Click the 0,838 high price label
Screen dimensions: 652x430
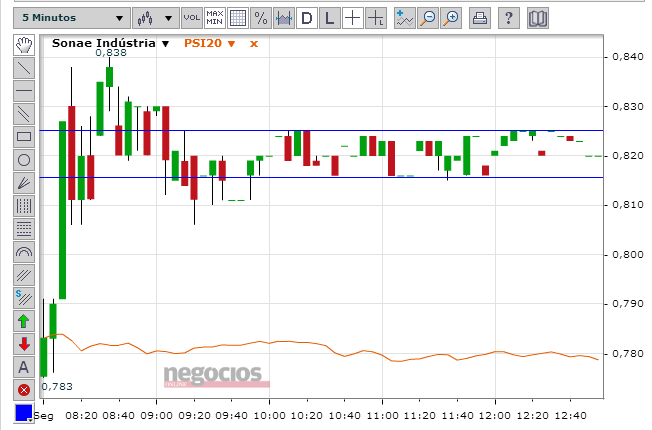click(x=111, y=52)
